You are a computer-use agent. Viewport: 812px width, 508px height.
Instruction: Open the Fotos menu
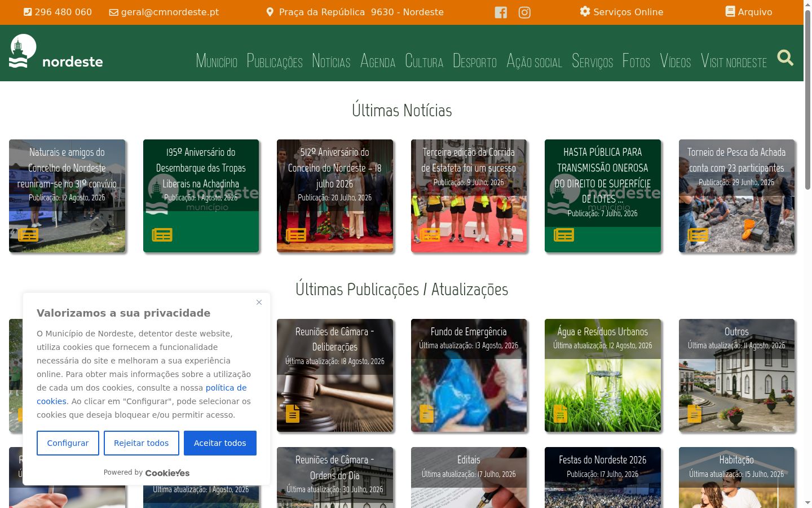(x=636, y=61)
